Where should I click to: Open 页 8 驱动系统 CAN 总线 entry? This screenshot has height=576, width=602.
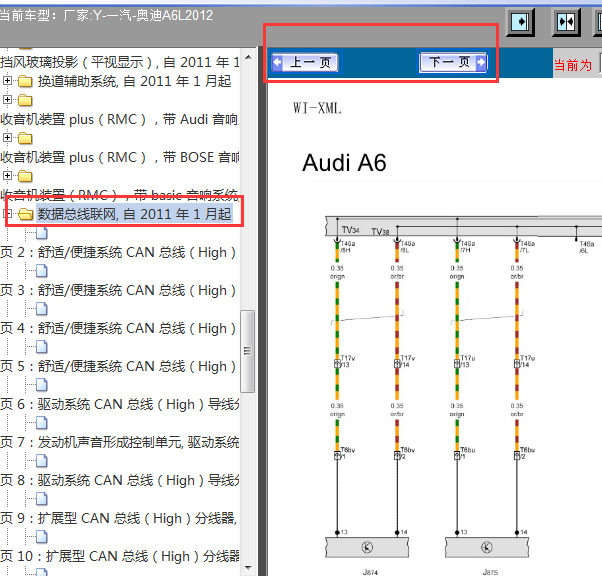coord(119,480)
